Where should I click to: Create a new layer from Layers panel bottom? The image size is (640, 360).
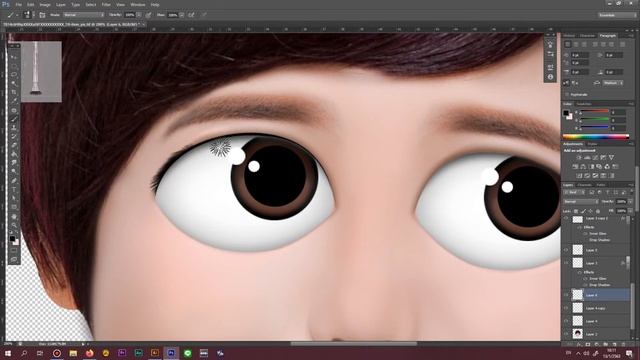(x=615, y=344)
